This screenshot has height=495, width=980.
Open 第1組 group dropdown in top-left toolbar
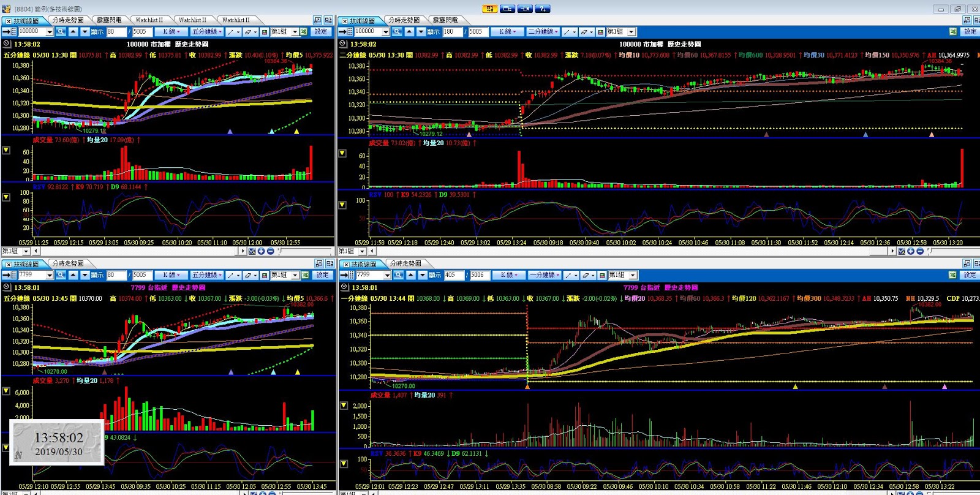[295, 32]
